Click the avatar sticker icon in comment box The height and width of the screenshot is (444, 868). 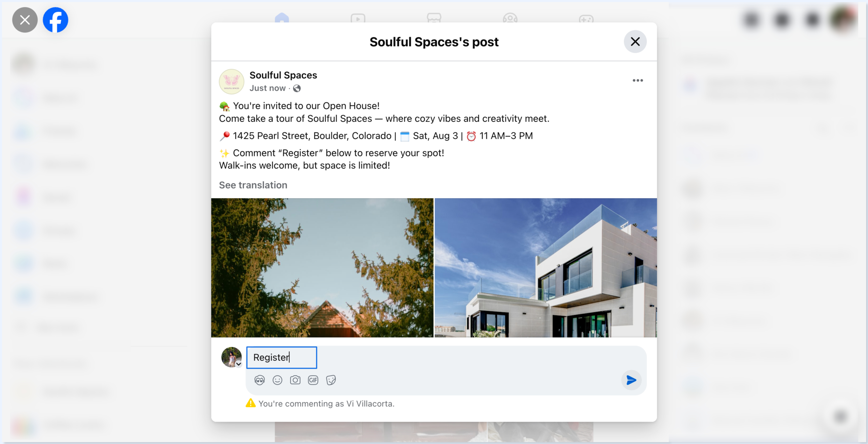tap(260, 380)
